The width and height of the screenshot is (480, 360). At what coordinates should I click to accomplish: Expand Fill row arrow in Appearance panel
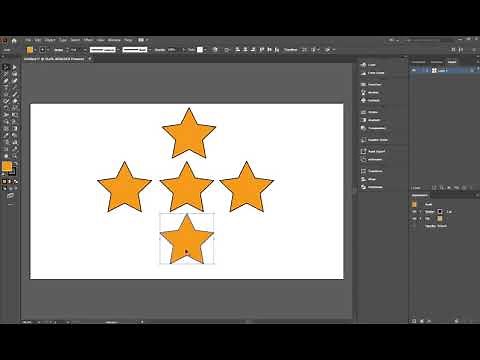click(420, 219)
